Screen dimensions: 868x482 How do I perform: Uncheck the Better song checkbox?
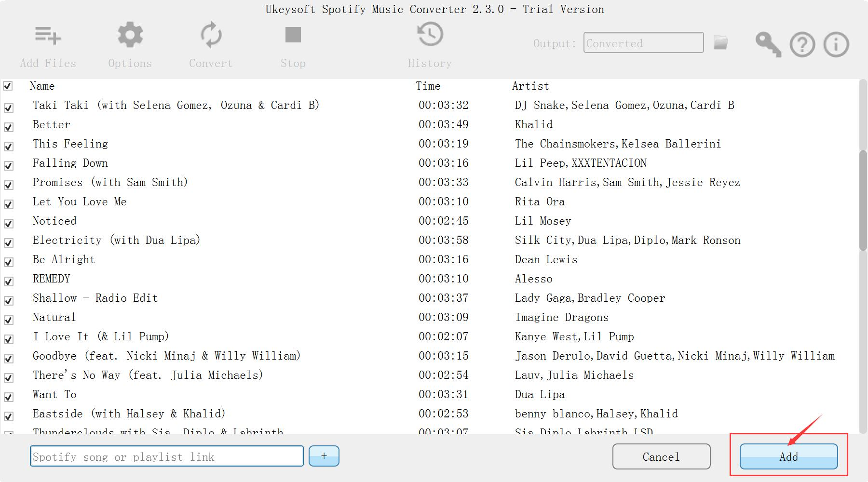click(x=8, y=127)
